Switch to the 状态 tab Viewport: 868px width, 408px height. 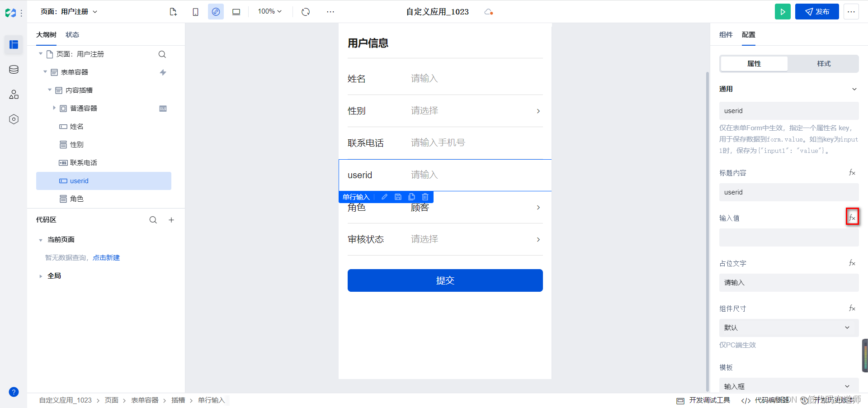[72, 35]
